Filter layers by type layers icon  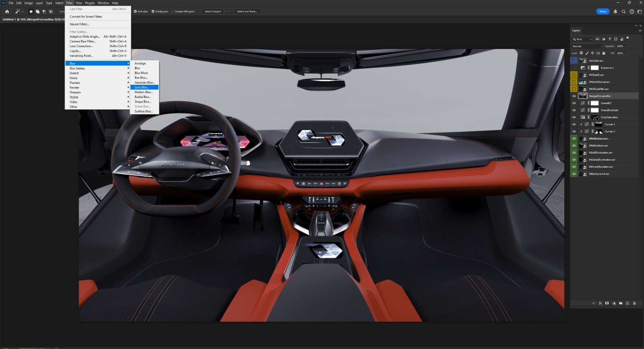610,39
